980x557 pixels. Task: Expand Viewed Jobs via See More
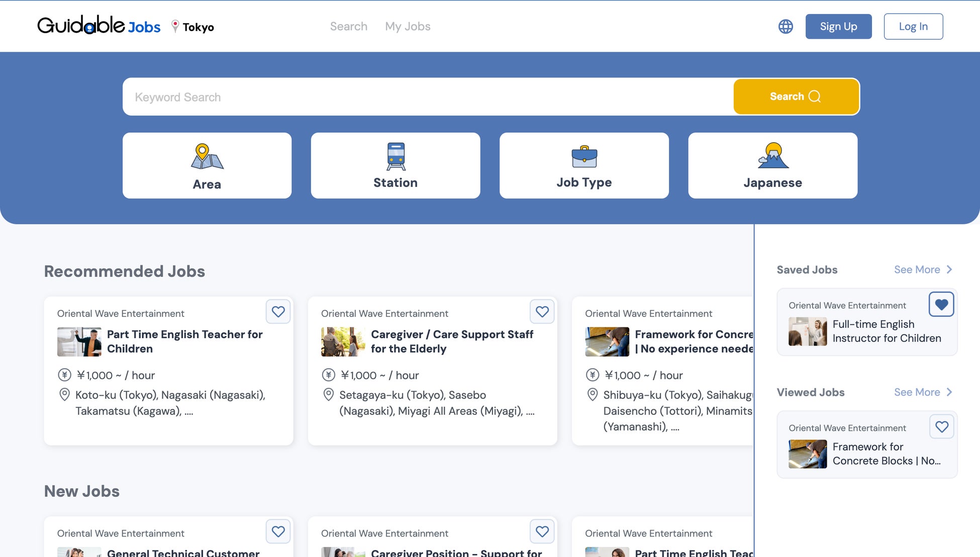(x=923, y=392)
